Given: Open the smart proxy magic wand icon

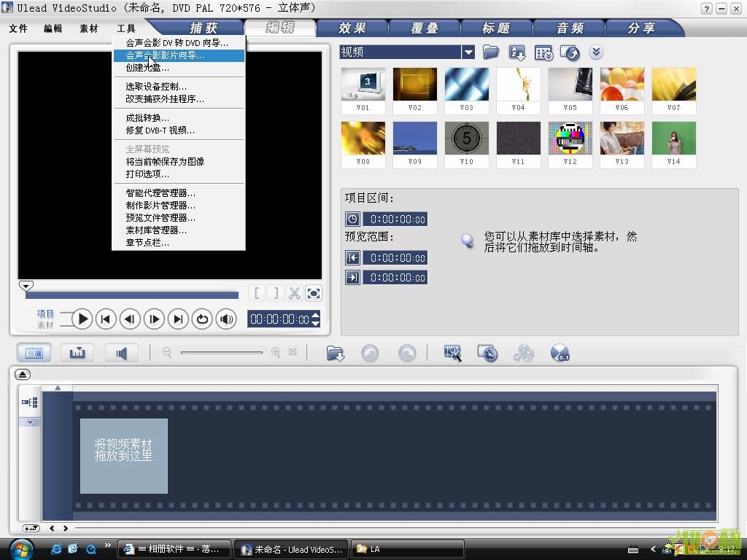Looking at the screenshot, I should pyautogui.click(x=452, y=354).
